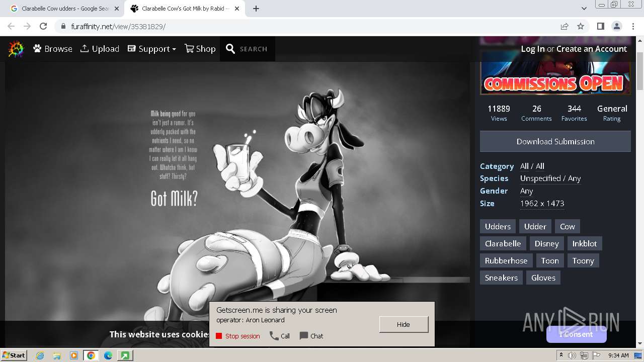
Task: Select the Gloves tag
Action: (x=543, y=278)
